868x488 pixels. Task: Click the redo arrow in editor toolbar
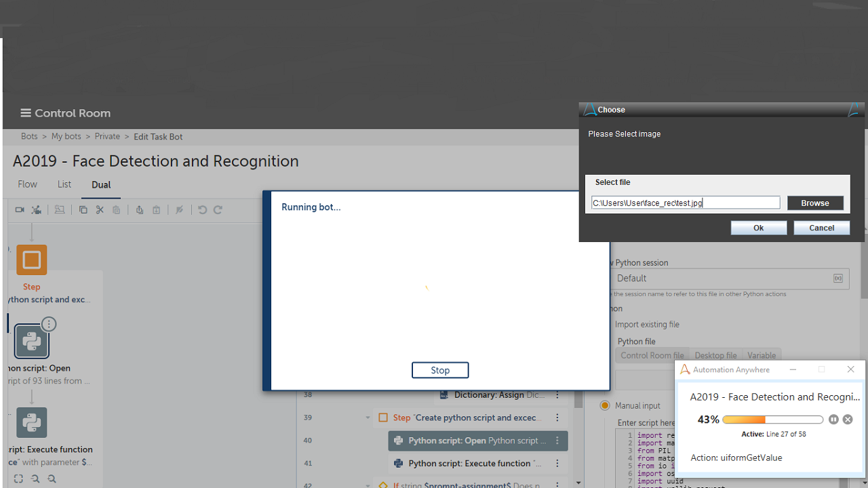click(x=218, y=210)
